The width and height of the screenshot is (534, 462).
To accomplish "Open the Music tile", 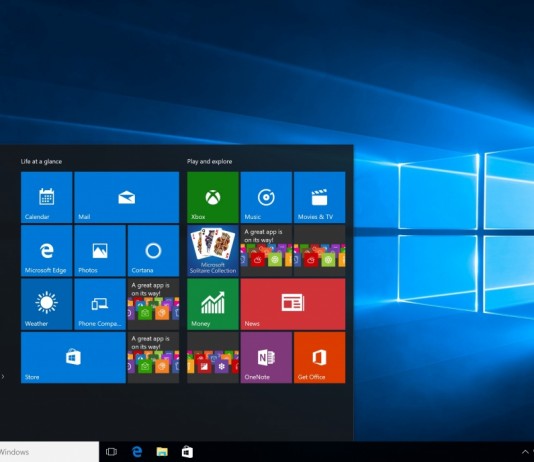I will [x=266, y=197].
